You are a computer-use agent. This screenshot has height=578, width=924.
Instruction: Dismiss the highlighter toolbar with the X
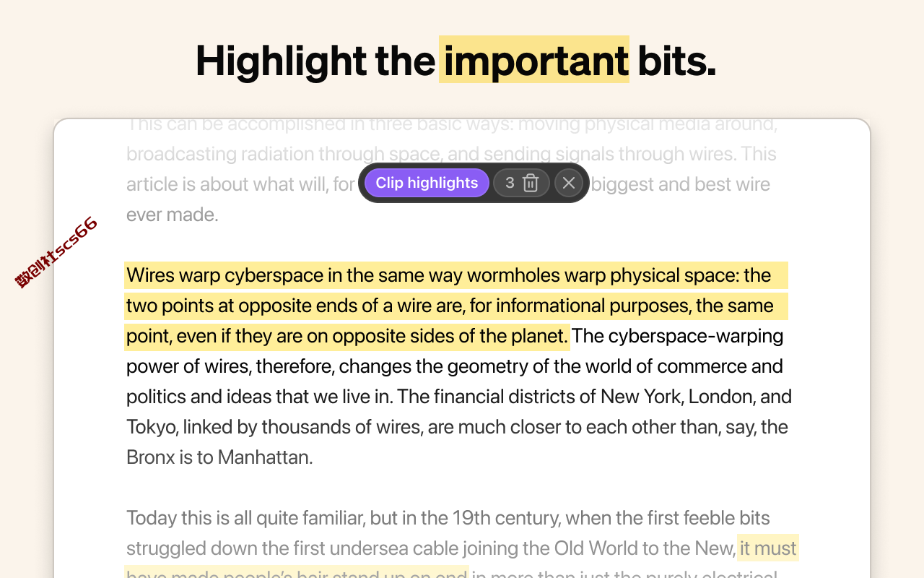(569, 183)
